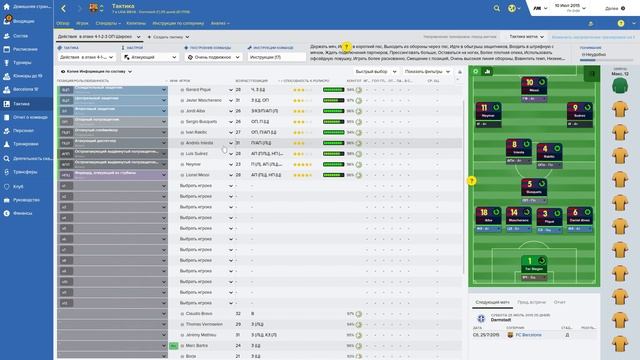Open the Club (Клуб) sidebar item
Screen dimensions: 640x360
pyautogui.click(x=18, y=187)
